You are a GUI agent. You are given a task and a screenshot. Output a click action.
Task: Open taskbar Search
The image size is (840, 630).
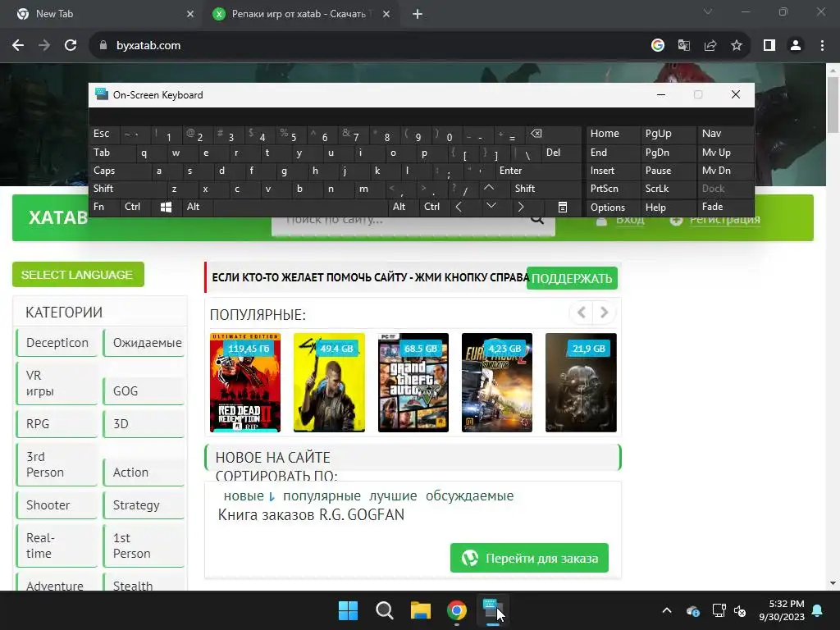pyautogui.click(x=384, y=610)
